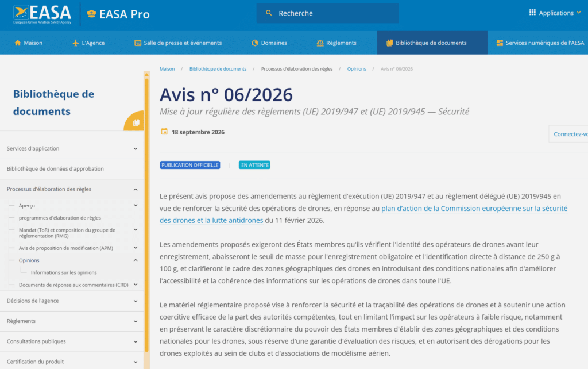Click the scales icon next to Règlements

[320, 43]
